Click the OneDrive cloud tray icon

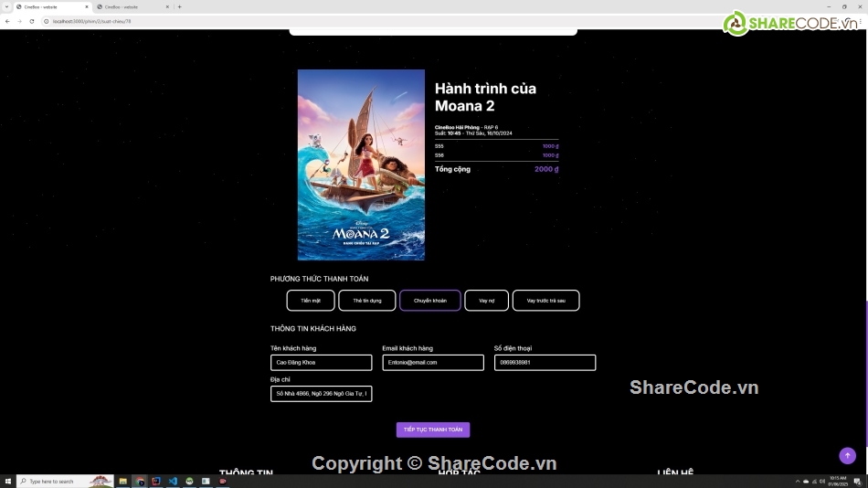[x=806, y=482]
